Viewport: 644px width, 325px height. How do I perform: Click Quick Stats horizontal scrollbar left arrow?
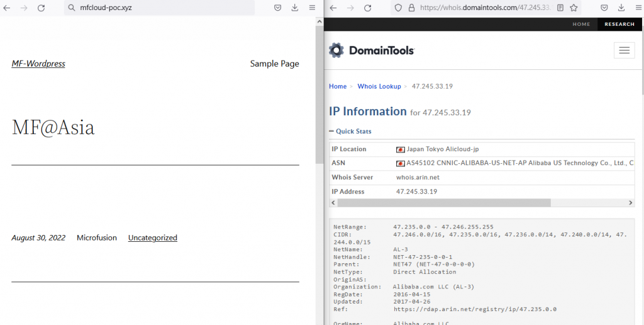point(333,203)
